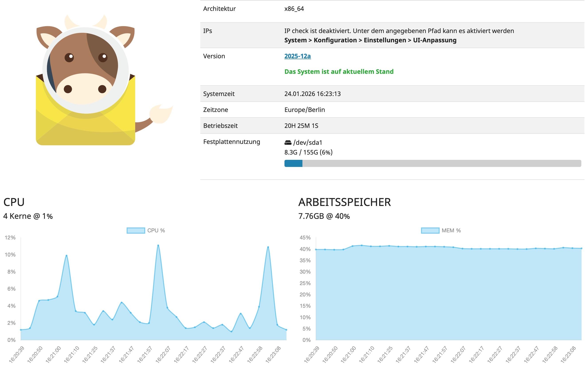This screenshot has width=588, height=368.
Task: Click the Systemzeit value 24.01.2026 16:23:13
Action: [312, 94]
